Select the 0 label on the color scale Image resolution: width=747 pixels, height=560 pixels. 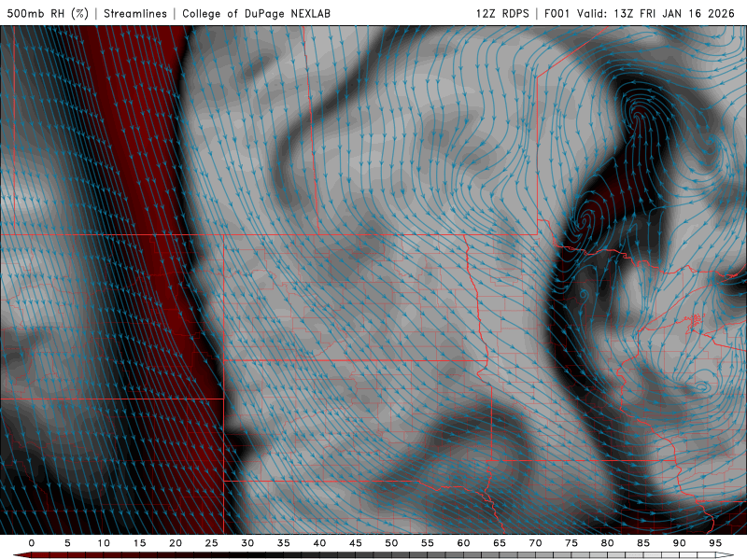(x=32, y=543)
